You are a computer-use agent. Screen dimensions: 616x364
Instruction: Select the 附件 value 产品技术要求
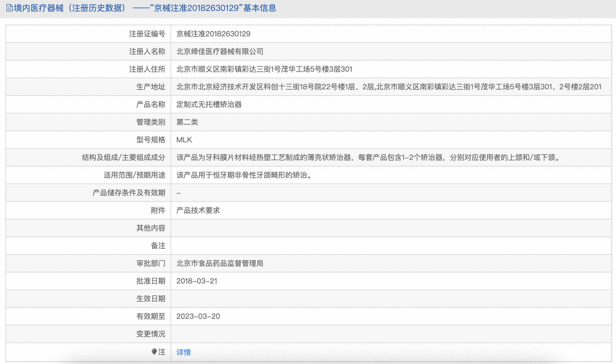tap(198, 211)
